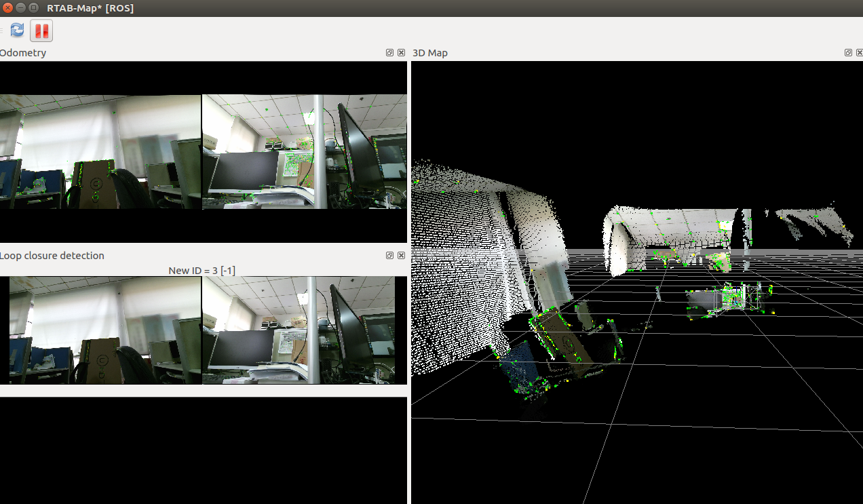Select the right Loop closure image

click(x=299, y=330)
